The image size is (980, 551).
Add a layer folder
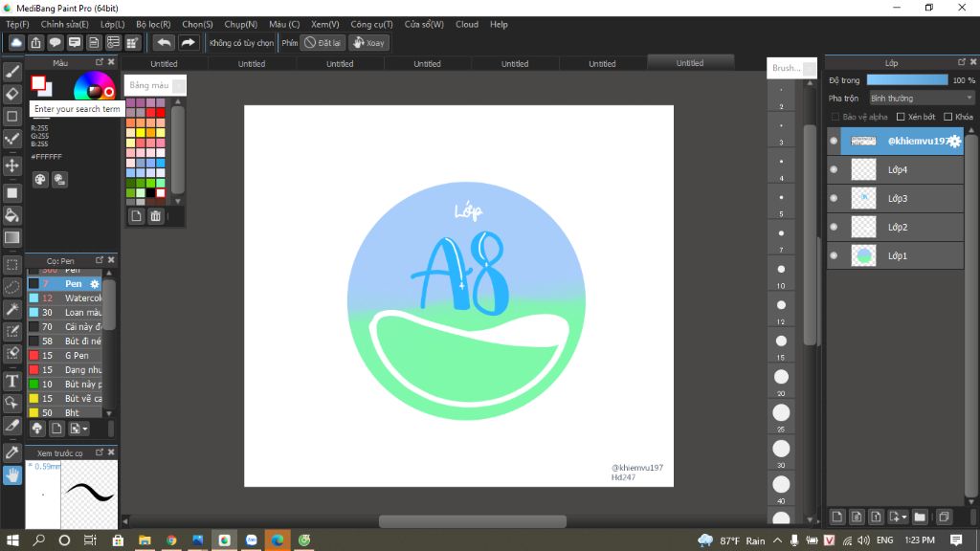[x=920, y=517]
